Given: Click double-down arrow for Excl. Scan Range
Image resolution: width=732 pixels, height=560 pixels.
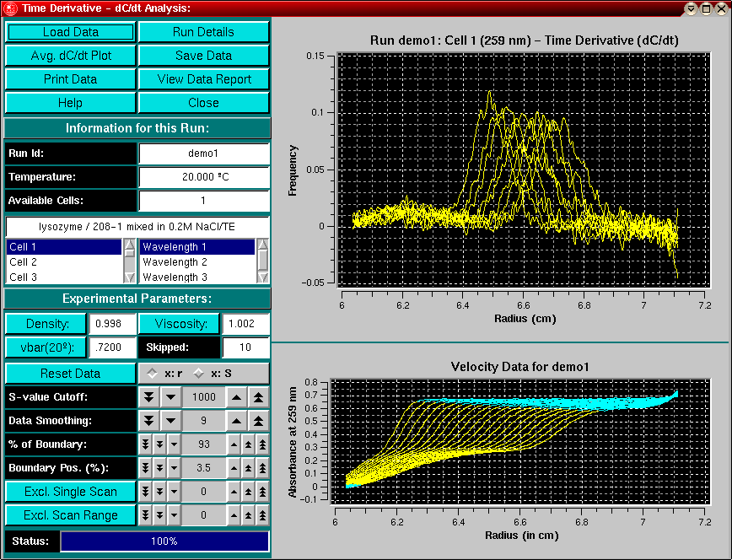Looking at the screenshot, I should (x=159, y=515).
